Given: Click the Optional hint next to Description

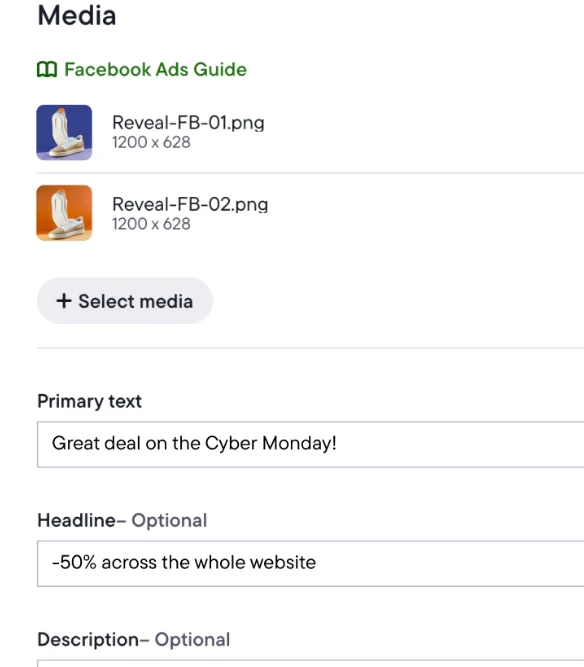Looking at the screenshot, I should click(192, 639).
